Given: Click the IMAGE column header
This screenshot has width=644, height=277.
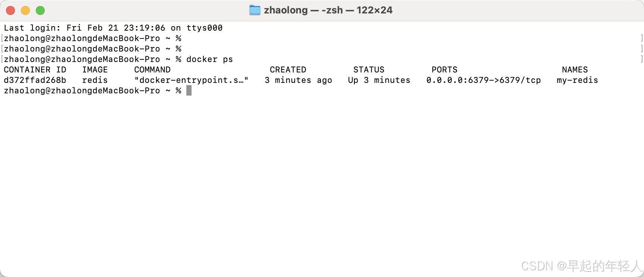Looking at the screenshot, I should (95, 70).
